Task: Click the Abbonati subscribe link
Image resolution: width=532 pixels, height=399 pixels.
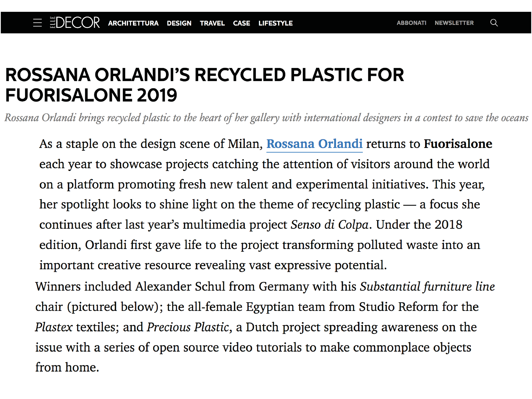Action: coord(411,23)
